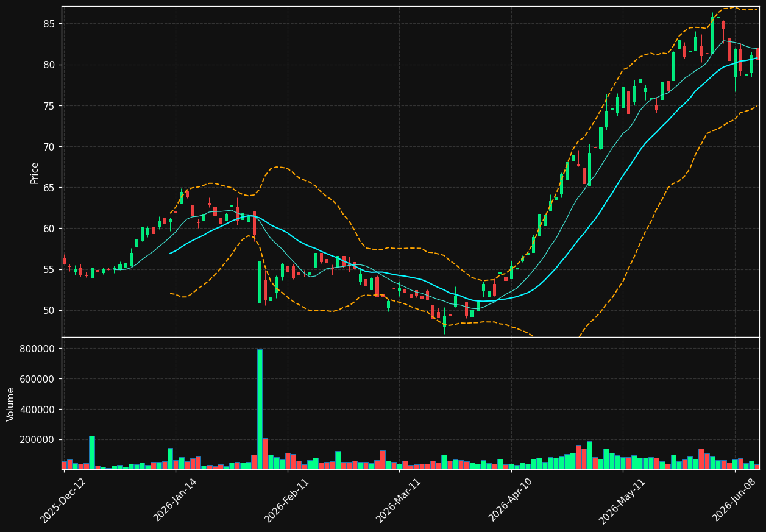
Task: Click the 2026-Feb-11 date label
Action: pos(286,501)
